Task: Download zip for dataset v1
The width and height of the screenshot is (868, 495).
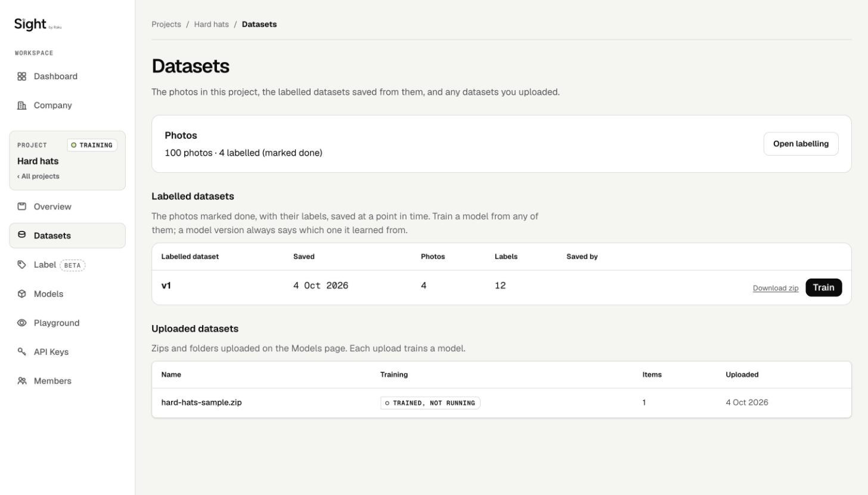Action: pos(776,288)
